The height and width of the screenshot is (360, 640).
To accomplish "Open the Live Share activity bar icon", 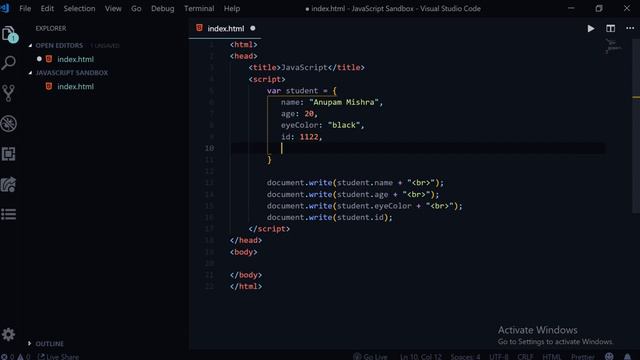I will tap(9, 184).
